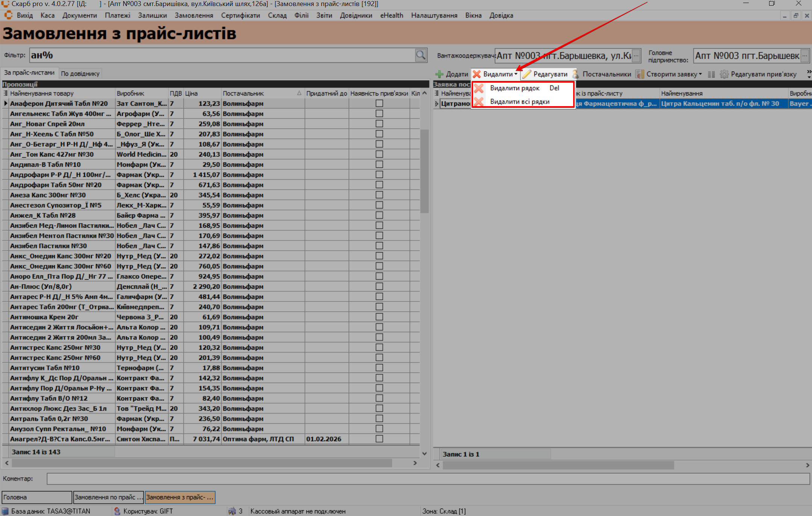Click the pencil Редагувати icon
812x516 pixels.
(527, 74)
